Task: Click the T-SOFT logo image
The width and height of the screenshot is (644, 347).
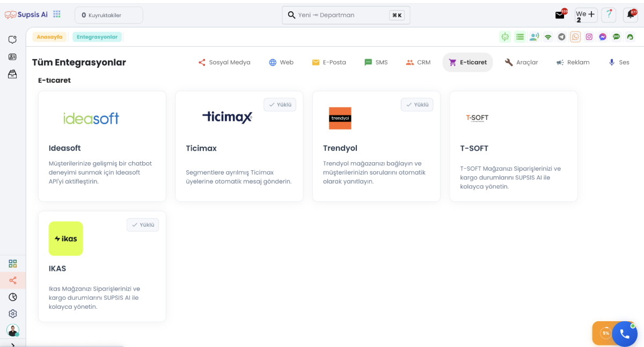Action: tap(477, 118)
